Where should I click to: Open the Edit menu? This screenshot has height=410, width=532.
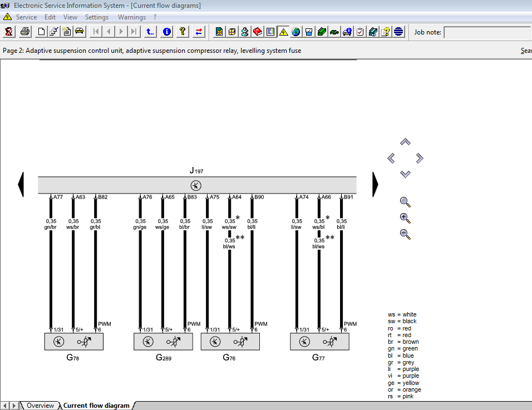[50, 17]
